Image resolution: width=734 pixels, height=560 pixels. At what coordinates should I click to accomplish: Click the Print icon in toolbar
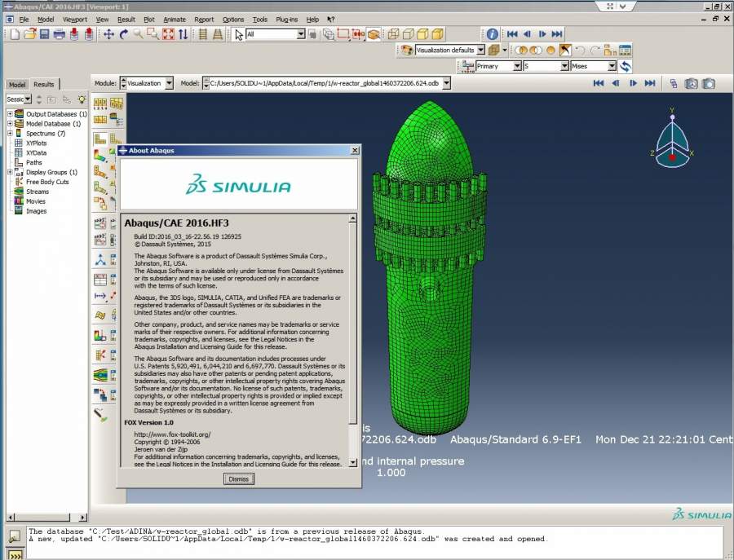[x=60, y=34]
